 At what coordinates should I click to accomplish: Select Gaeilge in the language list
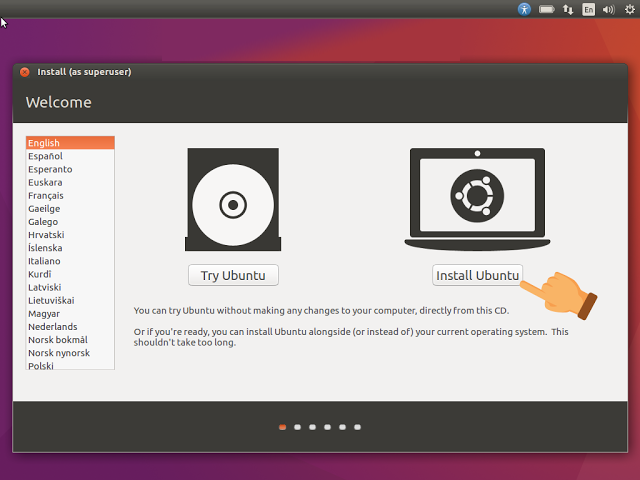pos(70,209)
